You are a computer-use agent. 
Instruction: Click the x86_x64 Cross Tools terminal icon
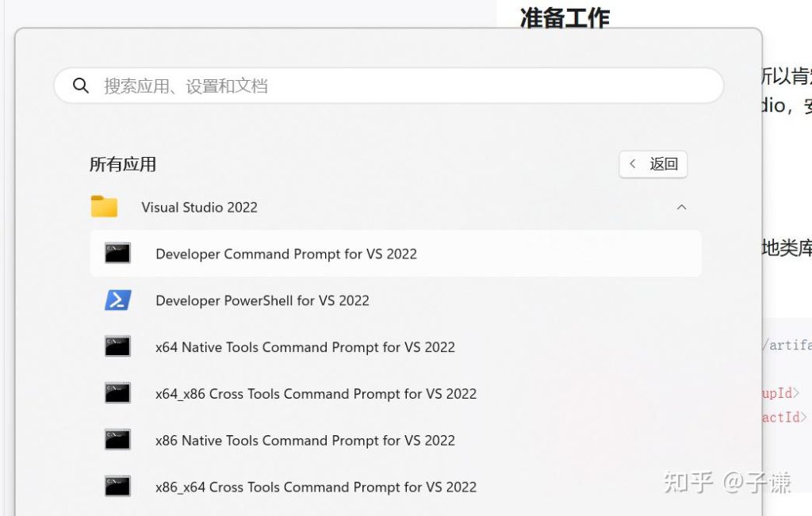[117, 487]
